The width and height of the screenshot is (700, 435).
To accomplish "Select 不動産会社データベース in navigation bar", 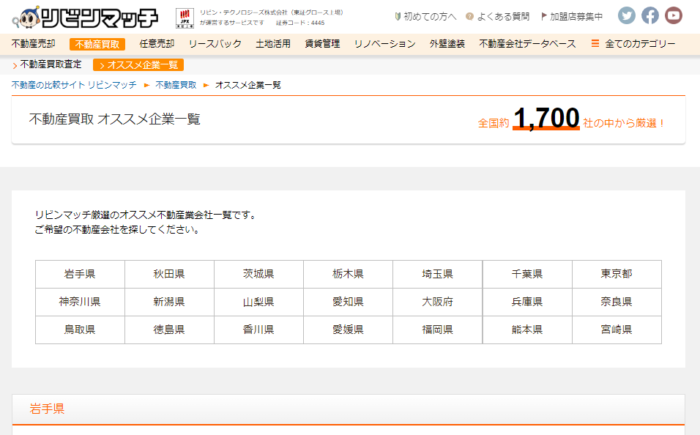I will [528, 44].
